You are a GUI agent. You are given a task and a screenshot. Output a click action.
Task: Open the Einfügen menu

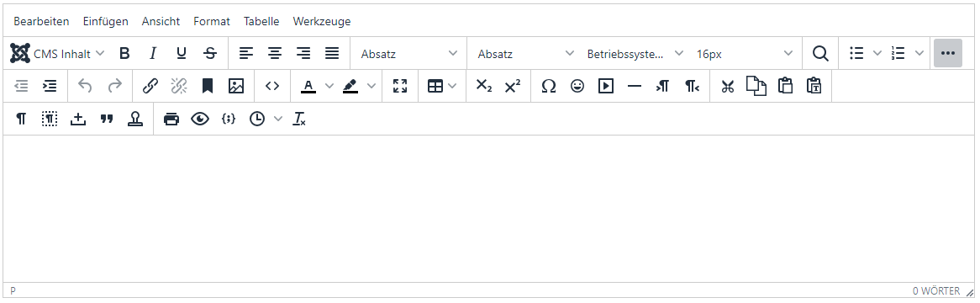[106, 21]
